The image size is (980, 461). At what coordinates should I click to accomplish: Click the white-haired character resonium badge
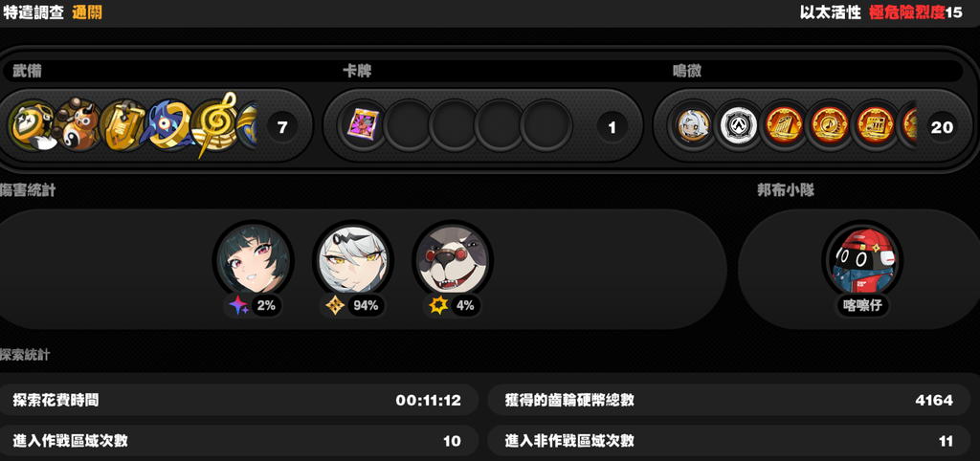(694, 125)
